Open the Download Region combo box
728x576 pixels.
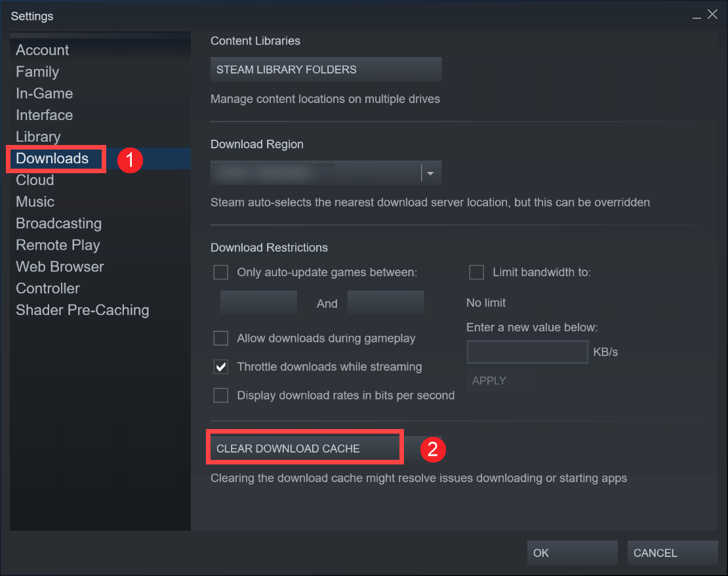coord(326,173)
